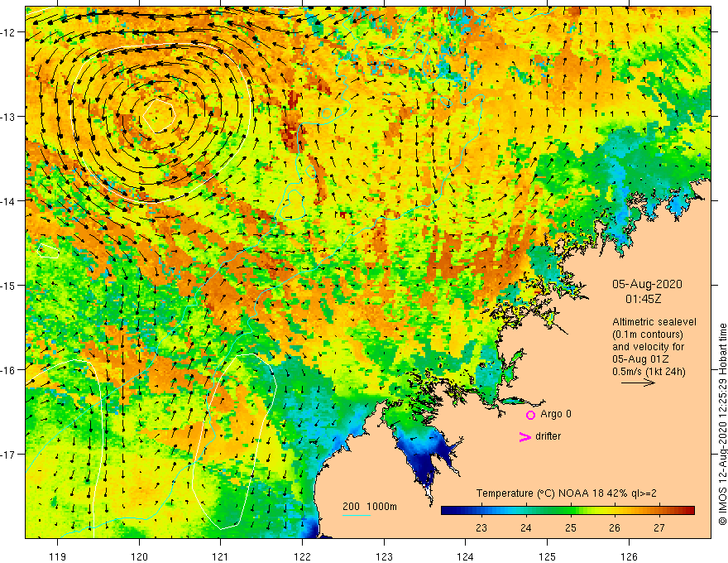
Task: Click the latitude label -17
Action: tap(9, 455)
